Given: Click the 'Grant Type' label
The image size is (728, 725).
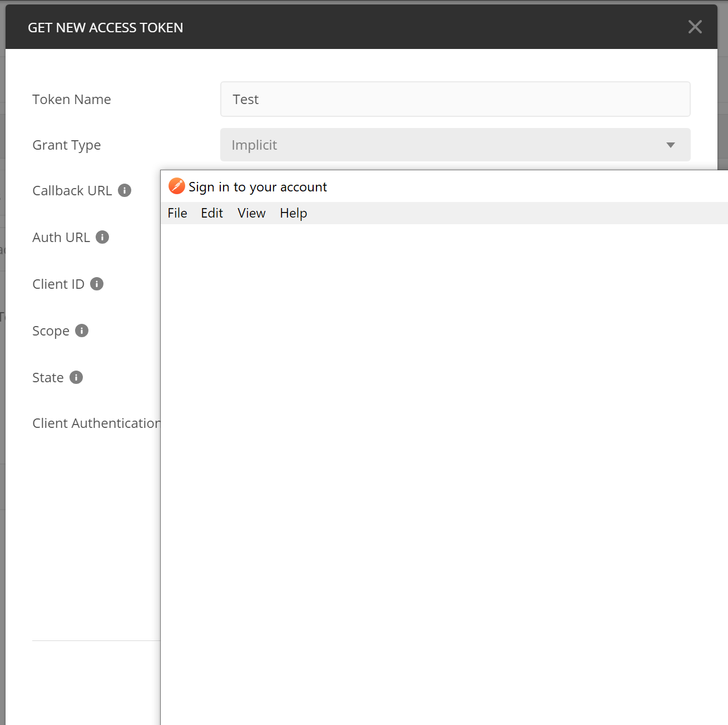Looking at the screenshot, I should tap(67, 145).
